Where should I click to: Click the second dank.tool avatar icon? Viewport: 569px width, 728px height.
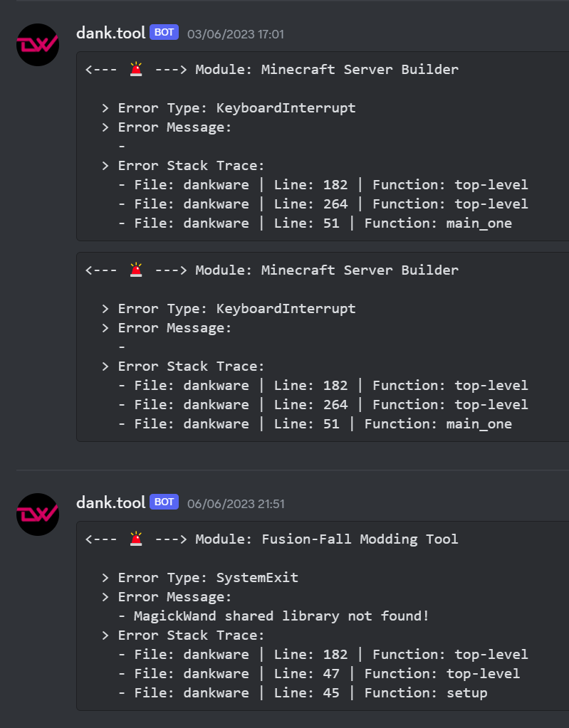(37, 515)
